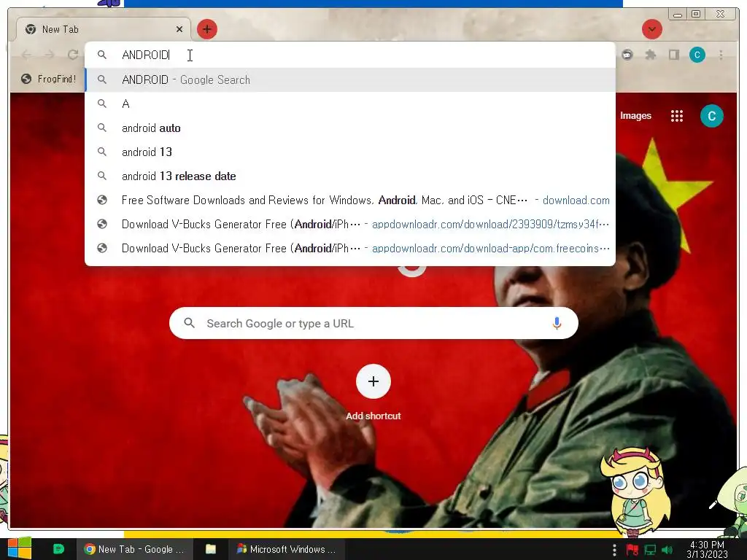Open the Extensions puzzle piece icon

650,55
